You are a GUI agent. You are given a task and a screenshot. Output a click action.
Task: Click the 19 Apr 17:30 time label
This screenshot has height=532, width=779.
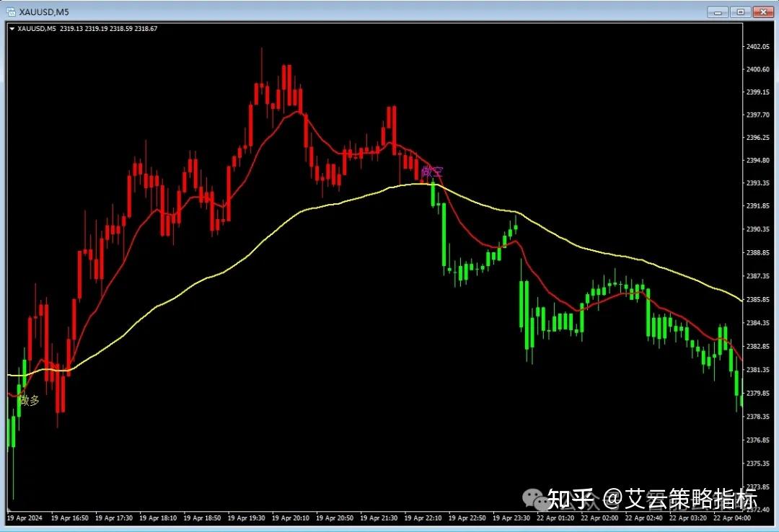114,518
